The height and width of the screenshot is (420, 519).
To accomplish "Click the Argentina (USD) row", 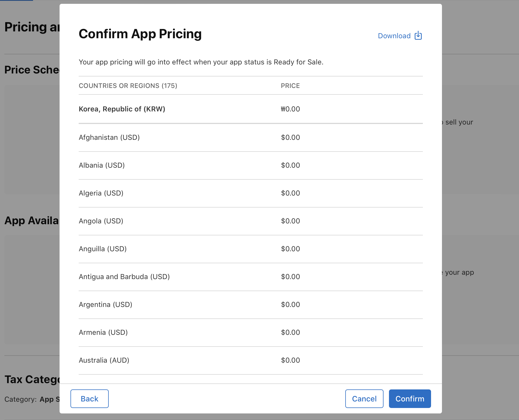I will 105,304.
